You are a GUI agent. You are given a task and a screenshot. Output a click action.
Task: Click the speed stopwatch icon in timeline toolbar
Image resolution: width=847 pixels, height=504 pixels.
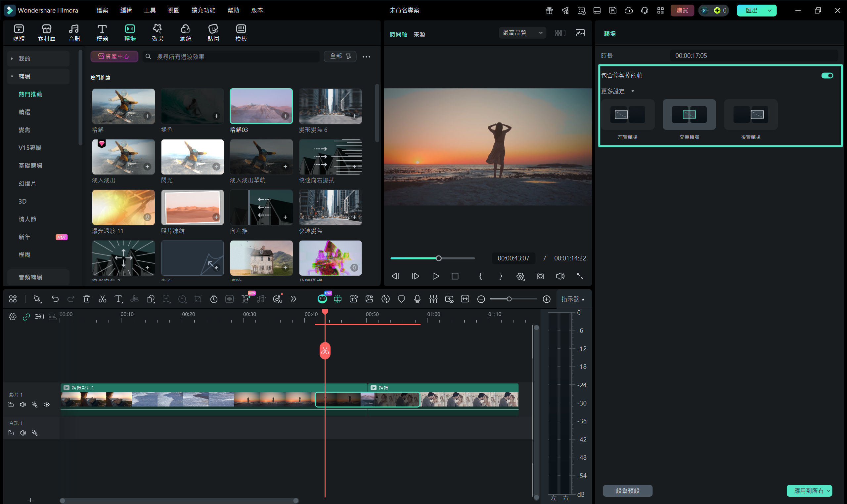(x=214, y=299)
